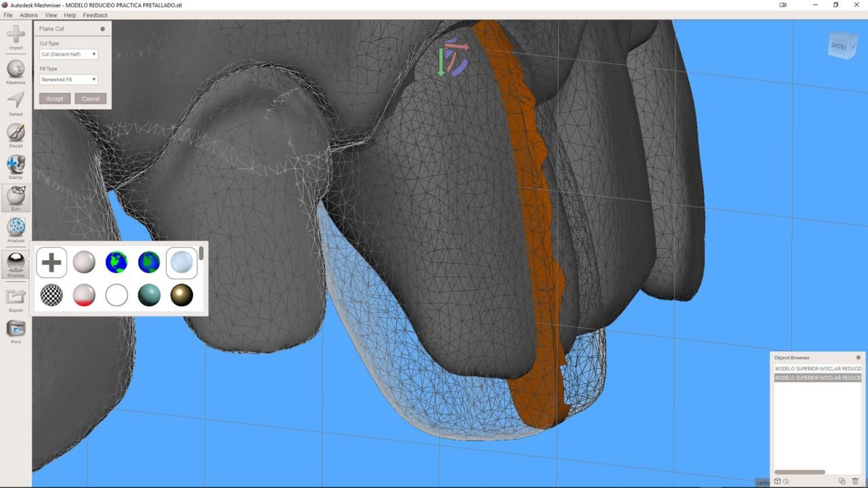
Task: Click the highlighted MODELO SUPERIOR object row
Action: [818, 378]
